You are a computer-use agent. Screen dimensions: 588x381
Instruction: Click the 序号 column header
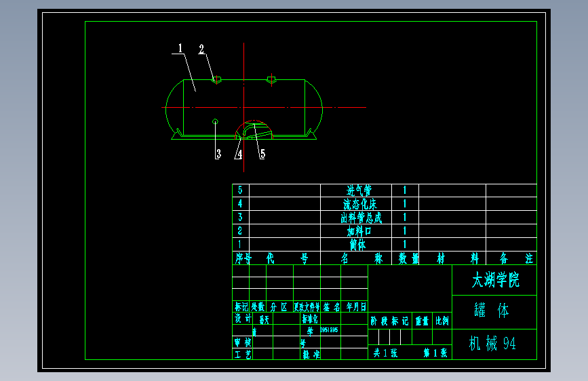(x=243, y=258)
